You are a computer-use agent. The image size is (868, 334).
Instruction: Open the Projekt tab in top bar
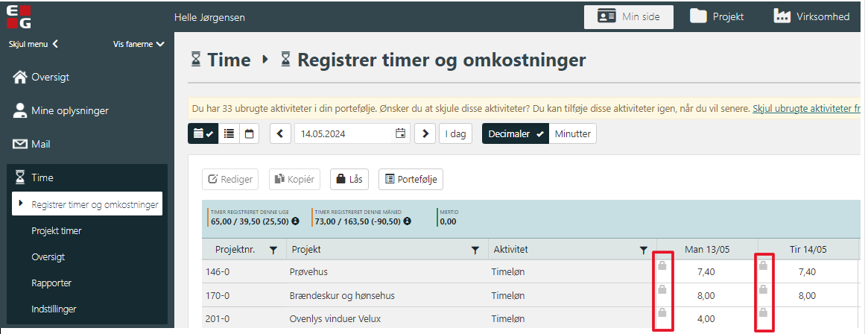(x=717, y=16)
